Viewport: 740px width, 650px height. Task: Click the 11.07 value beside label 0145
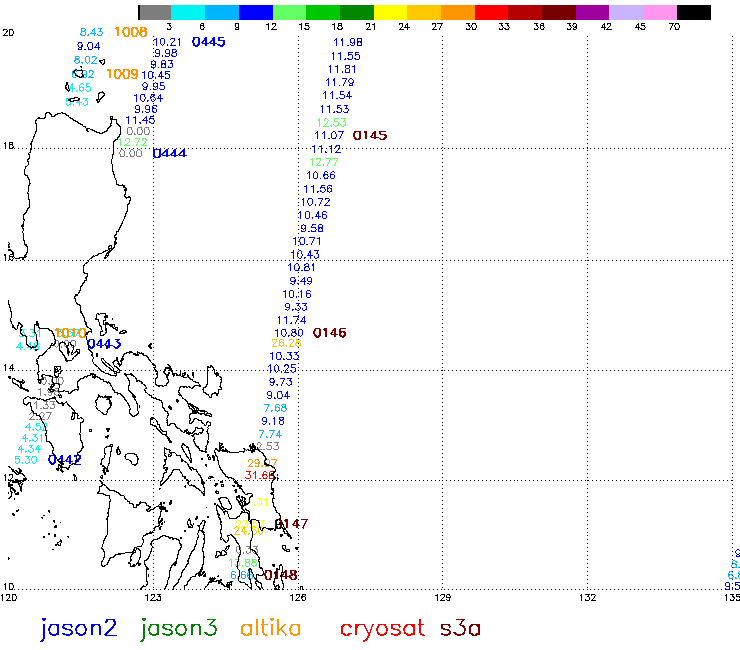(329, 135)
